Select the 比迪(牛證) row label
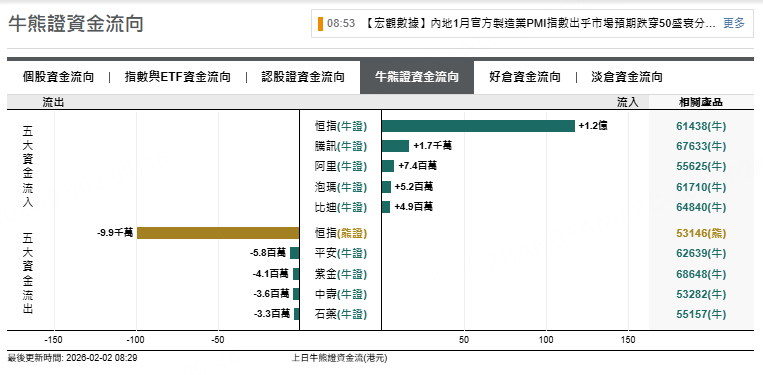763x375 pixels. (x=341, y=207)
